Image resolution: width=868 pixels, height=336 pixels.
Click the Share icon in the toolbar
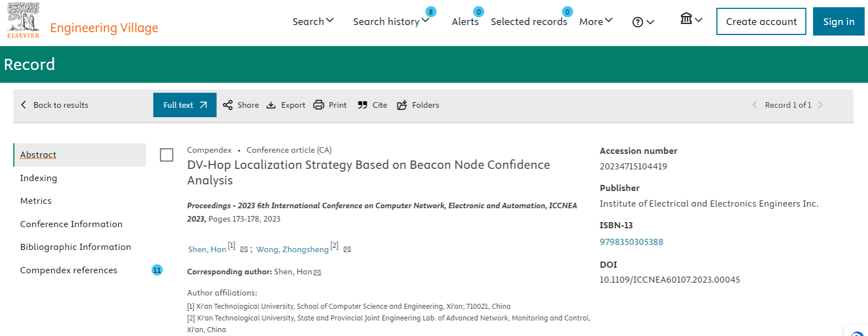228,105
